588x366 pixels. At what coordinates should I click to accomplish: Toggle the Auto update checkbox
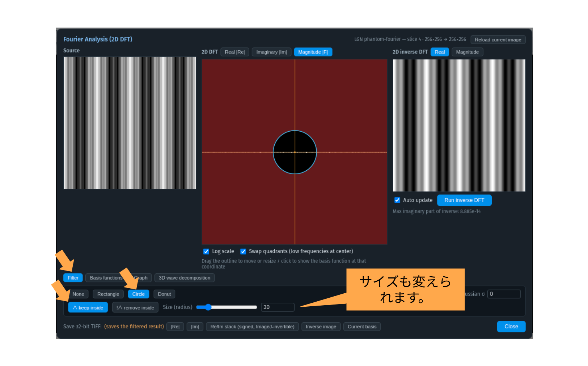(397, 200)
